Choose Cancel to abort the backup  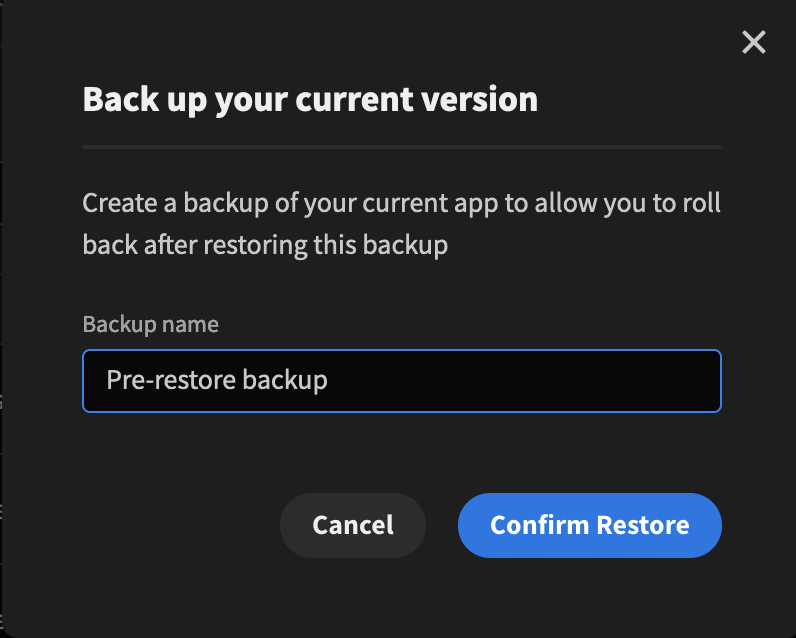click(x=353, y=525)
